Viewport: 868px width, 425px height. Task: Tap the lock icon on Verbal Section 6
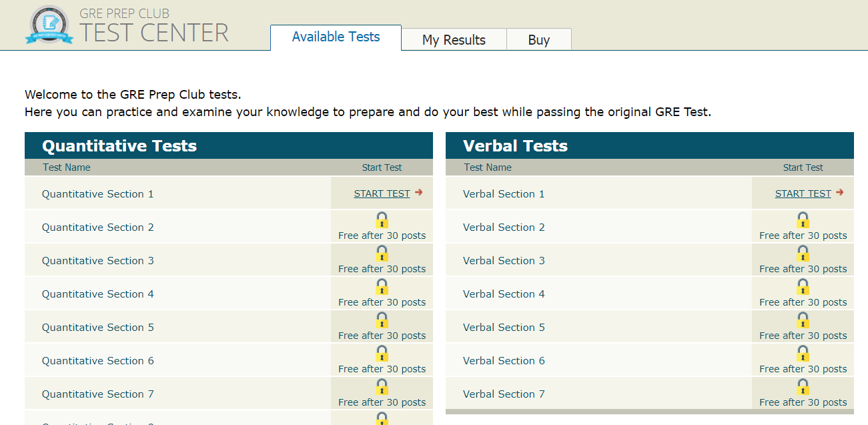[803, 354]
